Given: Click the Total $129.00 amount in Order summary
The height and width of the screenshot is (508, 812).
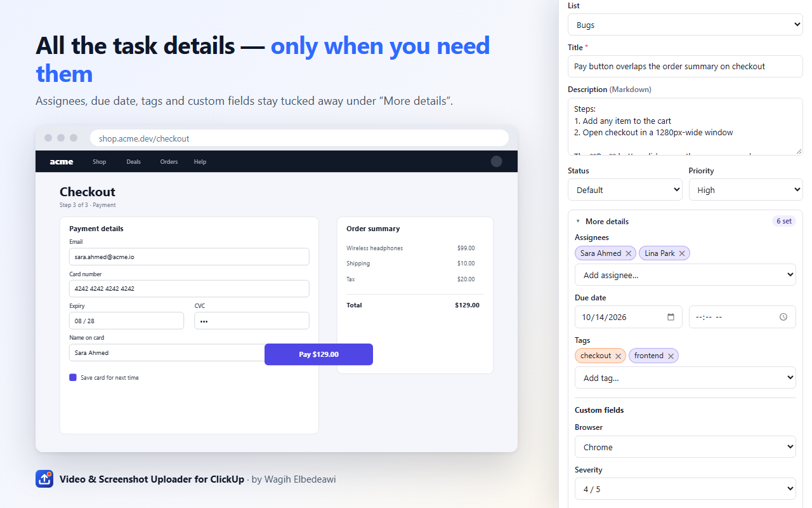Looking at the screenshot, I should (x=467, y=305).
